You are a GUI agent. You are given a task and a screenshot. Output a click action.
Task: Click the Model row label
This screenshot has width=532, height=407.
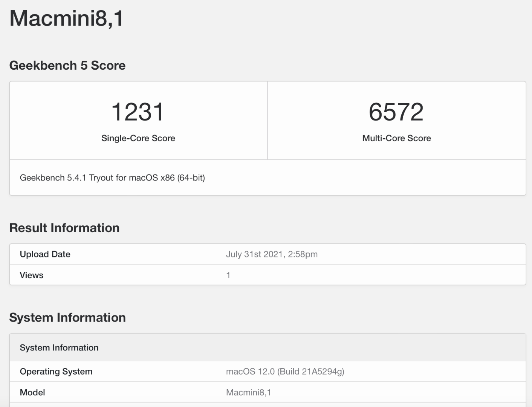[x=32, y=393]
